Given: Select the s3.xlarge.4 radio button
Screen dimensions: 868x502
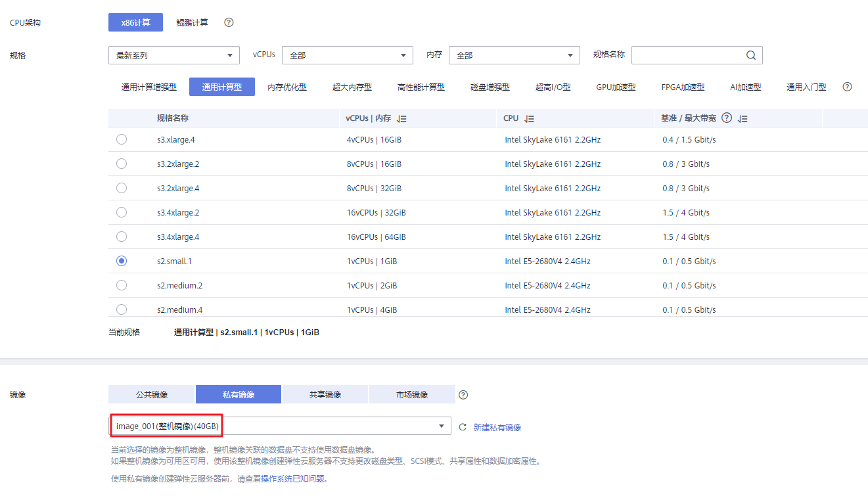Looking at the screenshot, I should pyautogui.click(x=122, y=139).
